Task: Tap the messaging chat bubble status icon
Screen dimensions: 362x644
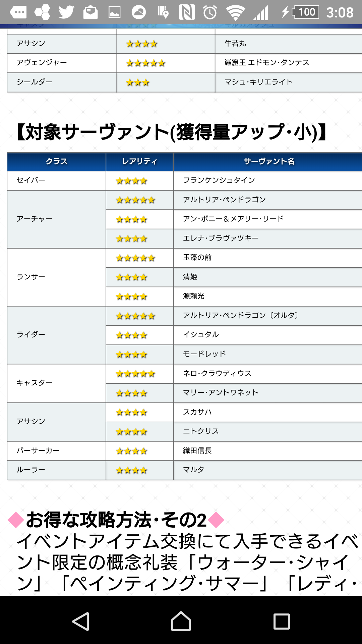Action: pos(18,13)
